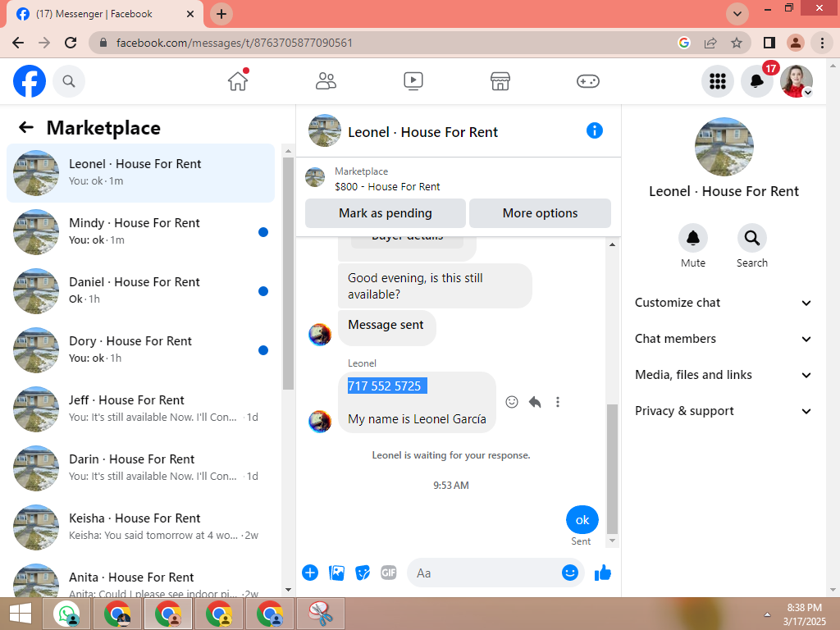Click the house thumbnail in right info panel

(x=724, y=147)
